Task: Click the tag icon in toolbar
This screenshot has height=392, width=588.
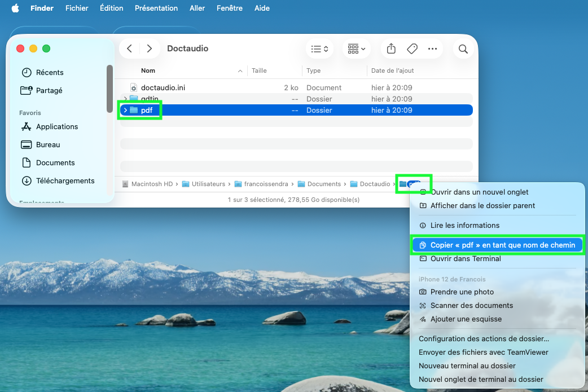Action: pyautogui.click(x=412, y=49)
